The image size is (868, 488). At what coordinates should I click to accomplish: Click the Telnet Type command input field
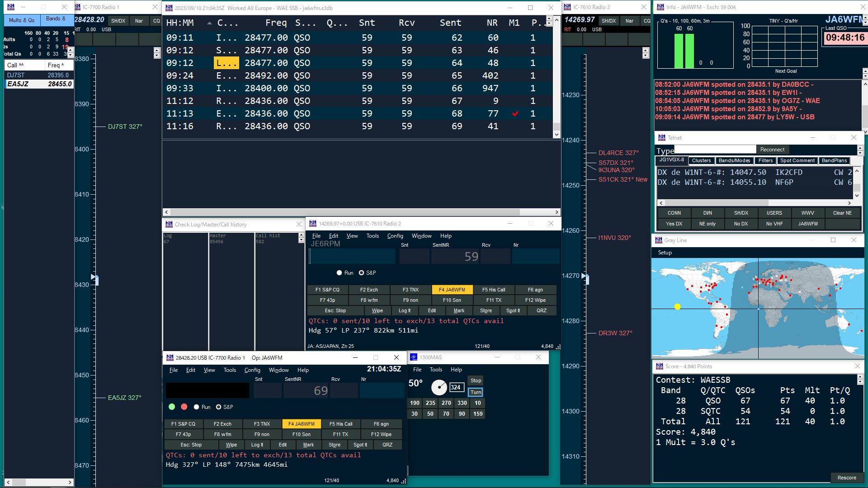[x=715, y=150]
